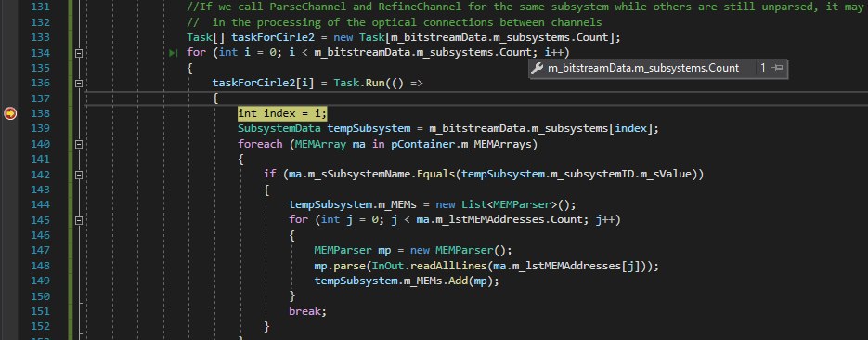
Task: Click 'Task[]' type on line 133
Action: [205, 37]
